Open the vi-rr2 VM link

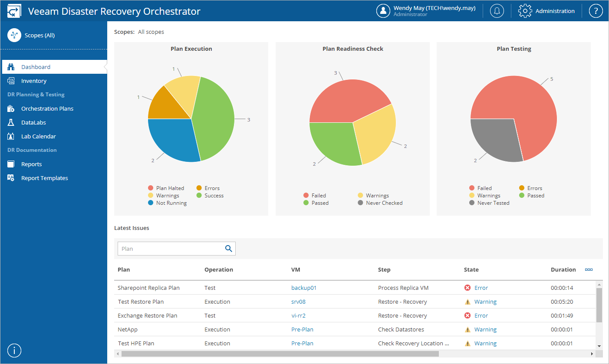click(298, 315)
